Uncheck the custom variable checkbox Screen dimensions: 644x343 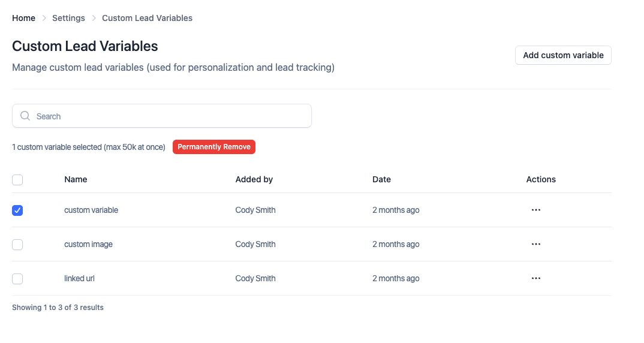[17, 210]
